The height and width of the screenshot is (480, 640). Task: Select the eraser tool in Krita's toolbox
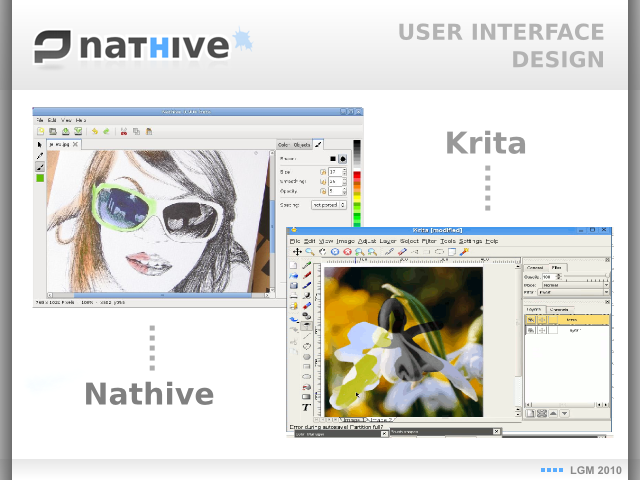click(x=307, y=306)
